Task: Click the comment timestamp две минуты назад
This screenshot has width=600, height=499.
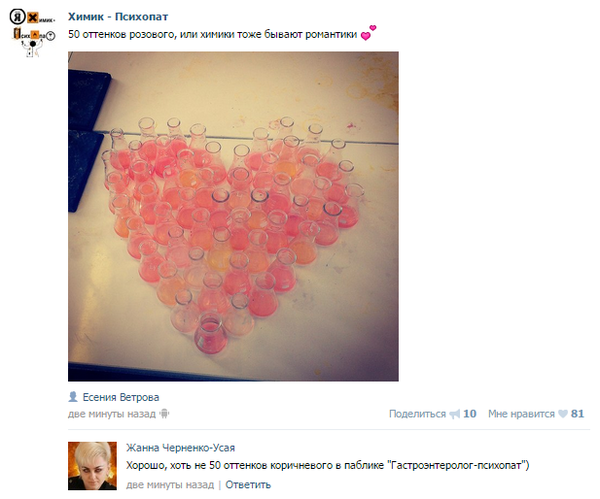Action: [170, 485]
